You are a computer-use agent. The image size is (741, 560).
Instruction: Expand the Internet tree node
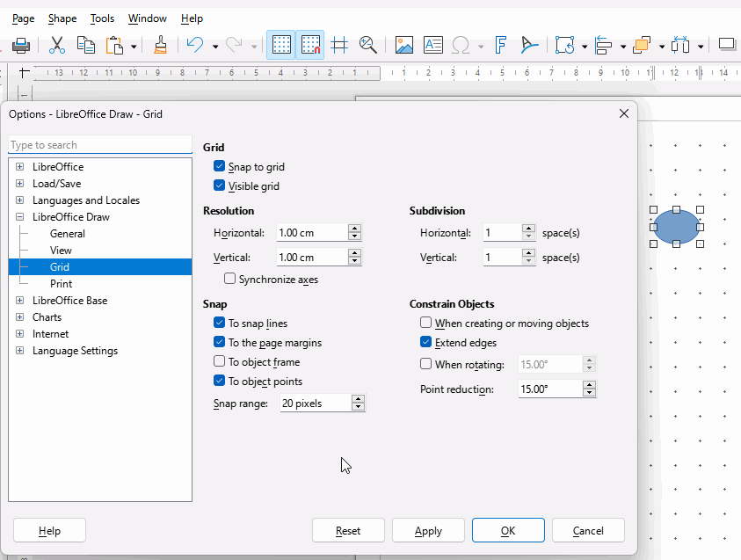tap(20, 334)
